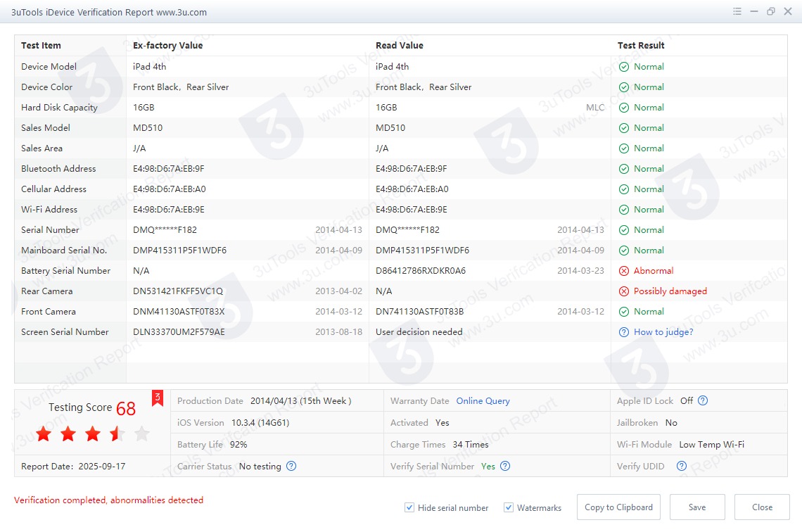This screenshot has height=532, width=802.
Task: Open the How to judge? link
Action: (663, 332)
